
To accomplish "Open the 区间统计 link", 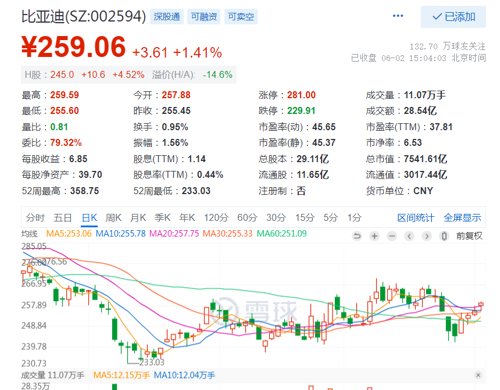I will (415, 218).
